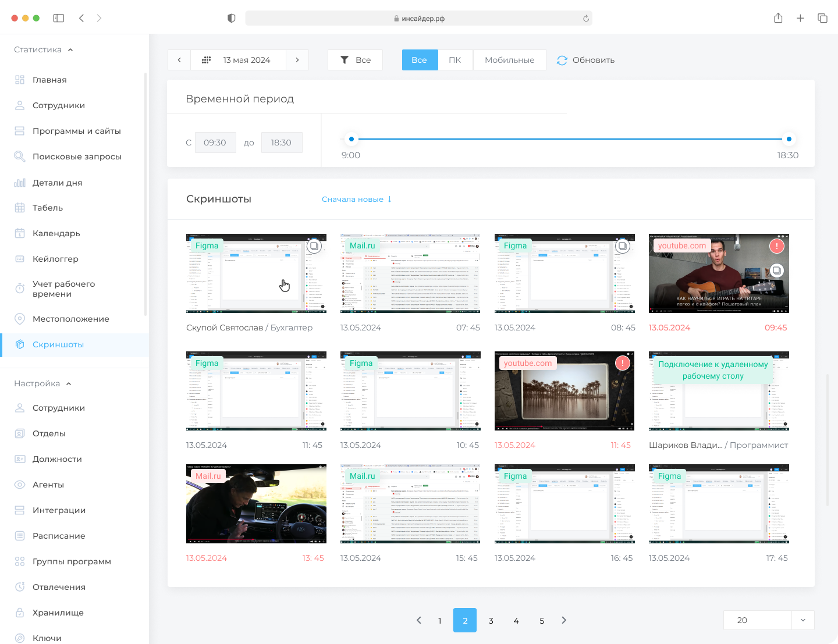Viewport: 838px width, 644px height.
Task: Toggle the browser sidebar panel icon
Action: 58,18
